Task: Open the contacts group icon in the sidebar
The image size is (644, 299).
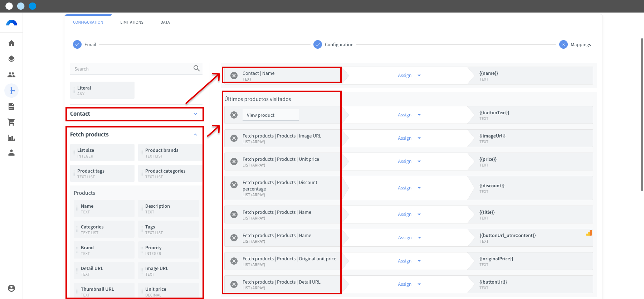Action: 11,75
